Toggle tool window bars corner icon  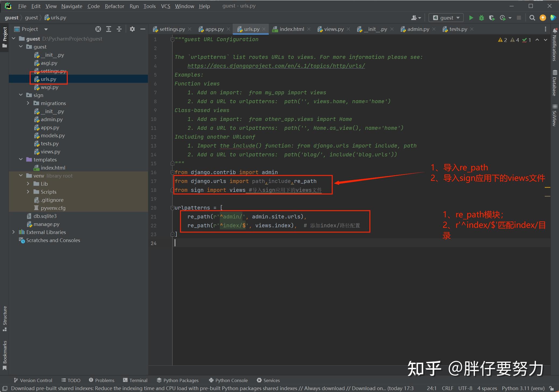click(5, 388)
